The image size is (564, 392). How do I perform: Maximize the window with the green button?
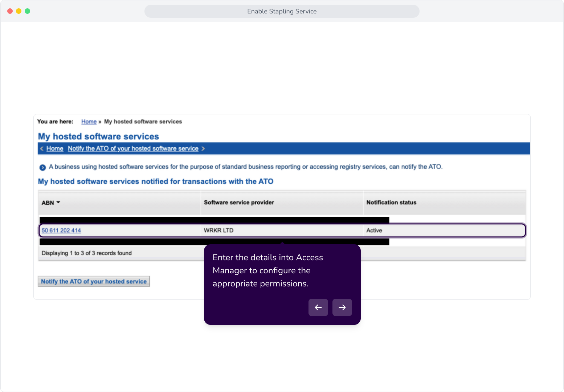pyautogui.click(x=27, y=11)
